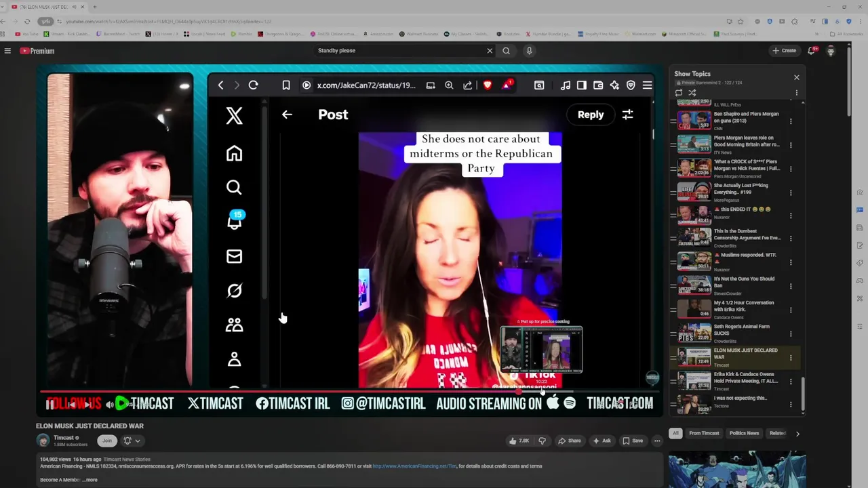Open the notifications bell in header
Screen dimensions: 868x488
811,51
